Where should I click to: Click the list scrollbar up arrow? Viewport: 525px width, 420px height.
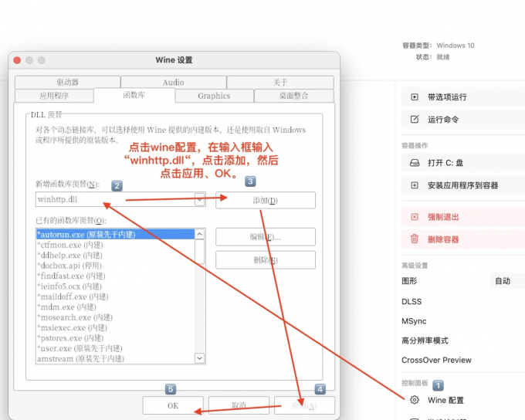199,234
